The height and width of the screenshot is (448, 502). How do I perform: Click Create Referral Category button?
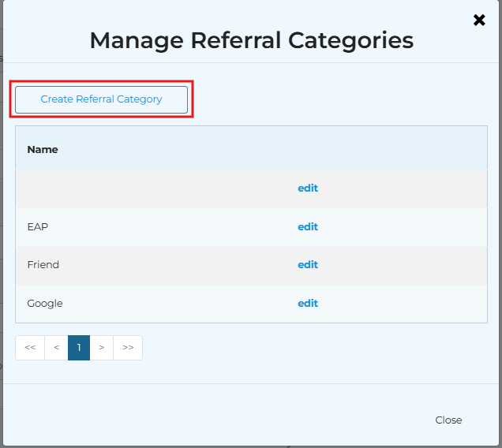pos(101,99)
